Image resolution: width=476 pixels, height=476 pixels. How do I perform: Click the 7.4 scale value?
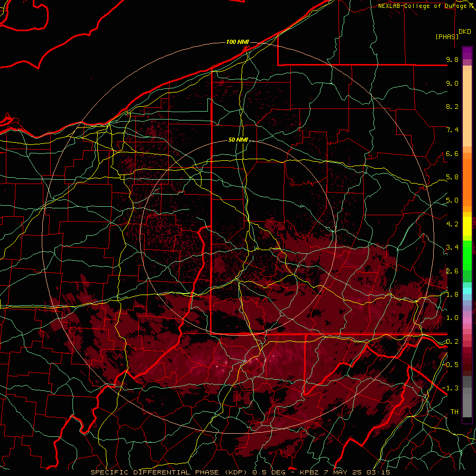coord(452,130)
